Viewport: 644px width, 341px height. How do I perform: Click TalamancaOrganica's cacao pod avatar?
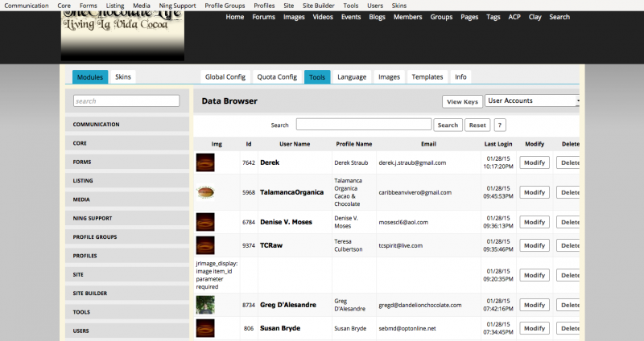205,192
